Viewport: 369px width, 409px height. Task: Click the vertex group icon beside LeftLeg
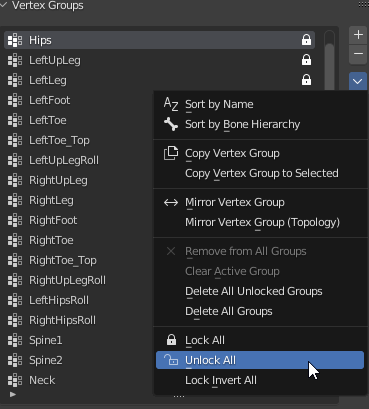point(15,80)
